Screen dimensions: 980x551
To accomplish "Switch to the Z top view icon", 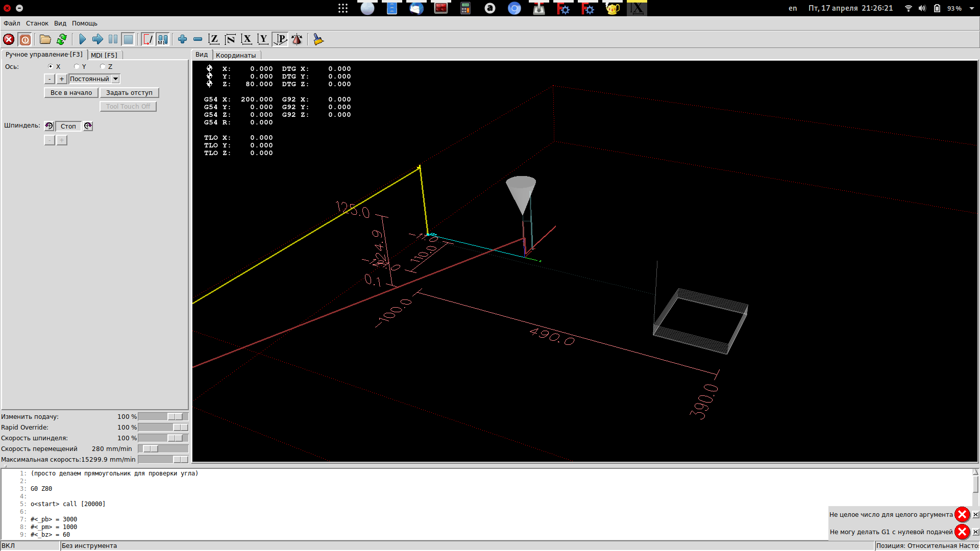I will pyautogui.click(x=214, y=39).
